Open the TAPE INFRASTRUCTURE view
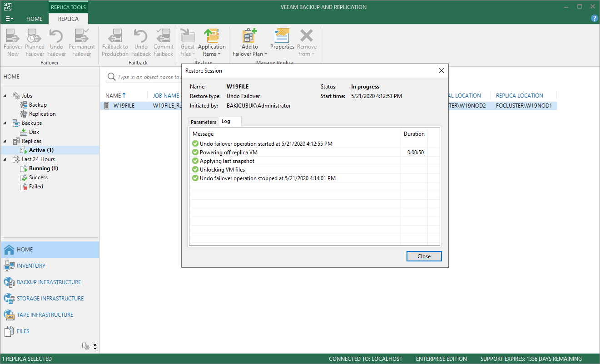The image size is (600, 364). [x=50, y=315]
